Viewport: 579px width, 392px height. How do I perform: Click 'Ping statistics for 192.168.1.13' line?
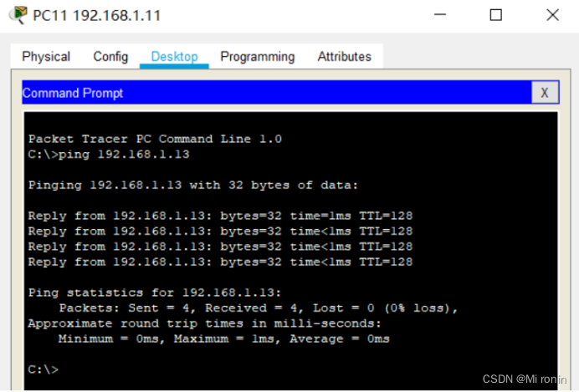(x=155, y=293)
